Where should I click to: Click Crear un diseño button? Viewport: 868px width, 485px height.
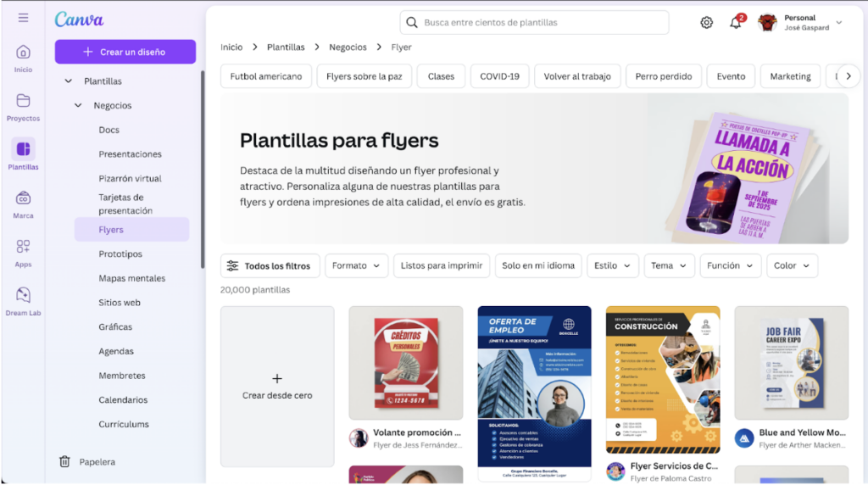pos(125,52)
